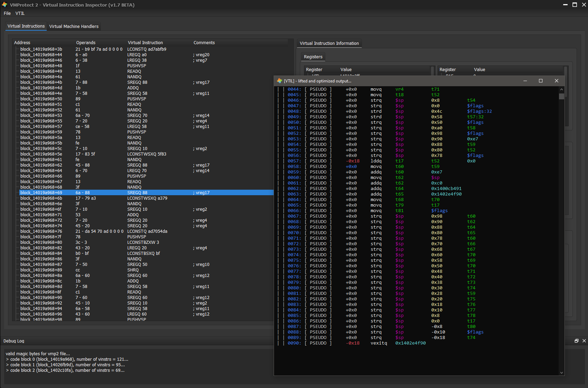Open the File menu

pyautogui.click(x=7, y=13)
